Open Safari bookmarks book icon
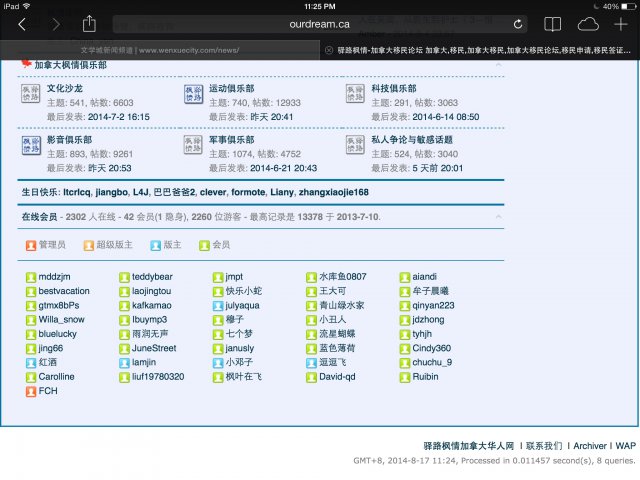 click(x=551, y=23)
